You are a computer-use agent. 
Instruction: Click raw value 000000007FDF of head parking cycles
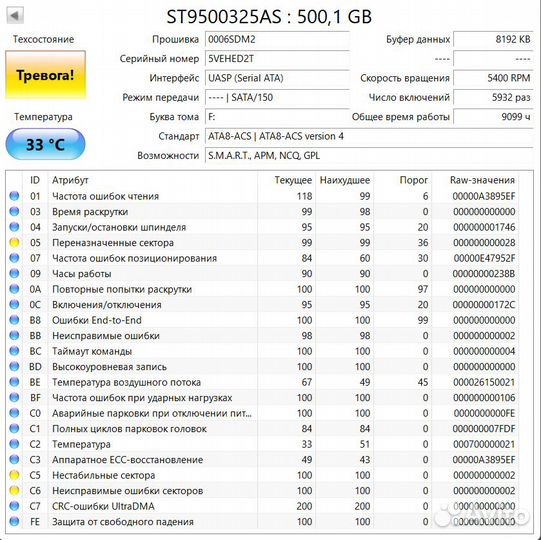484,429
